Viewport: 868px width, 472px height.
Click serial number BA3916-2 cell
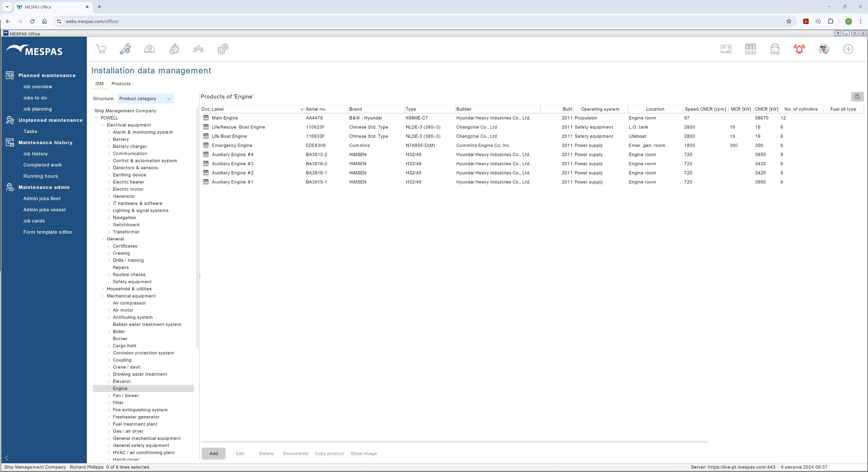pyautogui.click(x=316, y=164)
